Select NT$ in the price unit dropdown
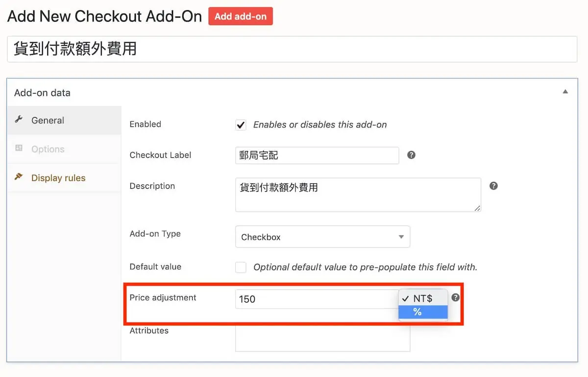588x377 pixels. click(x=423, y=299)
